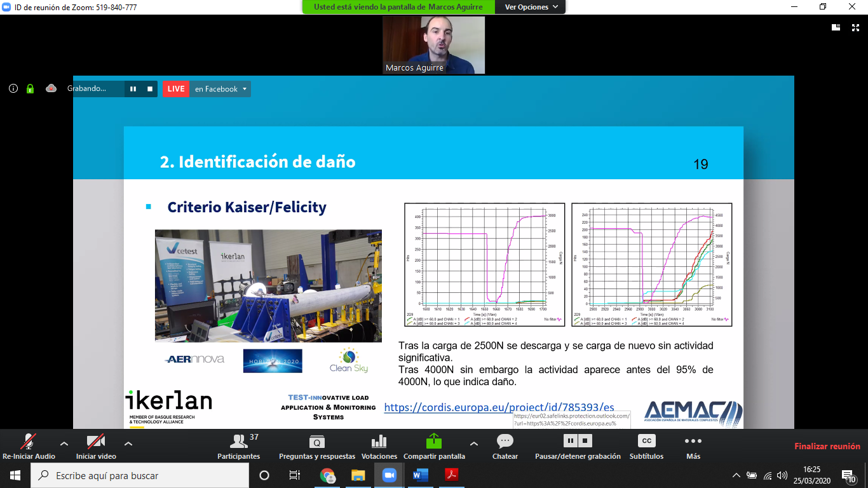The image size is (868, 488).
Task: Show hidden system tray icons
Action: click(736, 475)
